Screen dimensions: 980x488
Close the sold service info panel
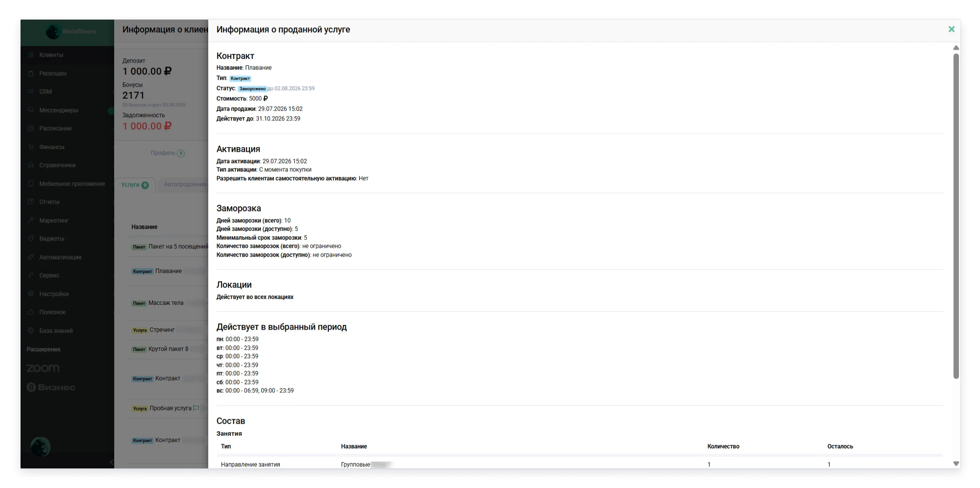coord(951,29)
